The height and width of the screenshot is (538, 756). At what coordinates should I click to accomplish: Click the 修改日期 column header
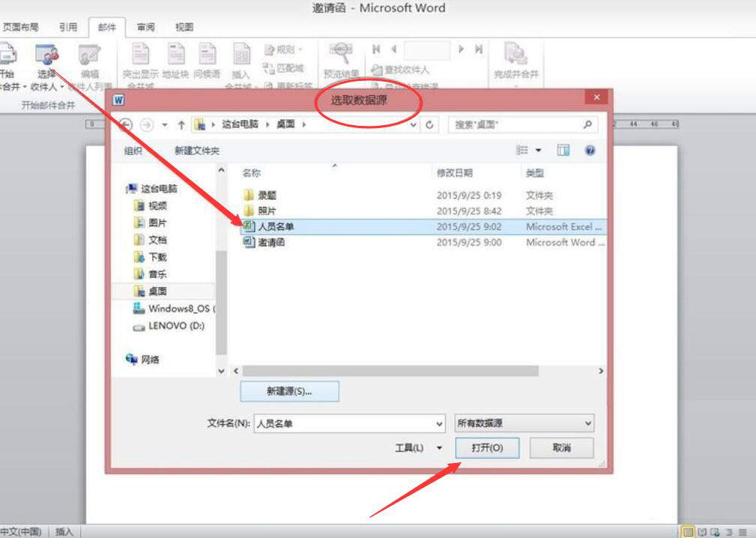tap(454, 173)
